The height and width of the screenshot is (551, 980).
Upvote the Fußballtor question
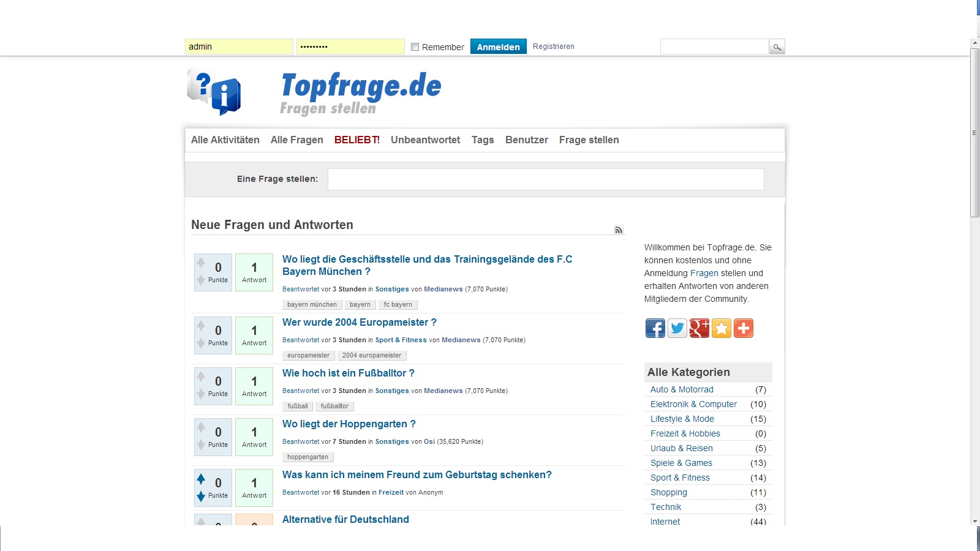tap(201, 377)
